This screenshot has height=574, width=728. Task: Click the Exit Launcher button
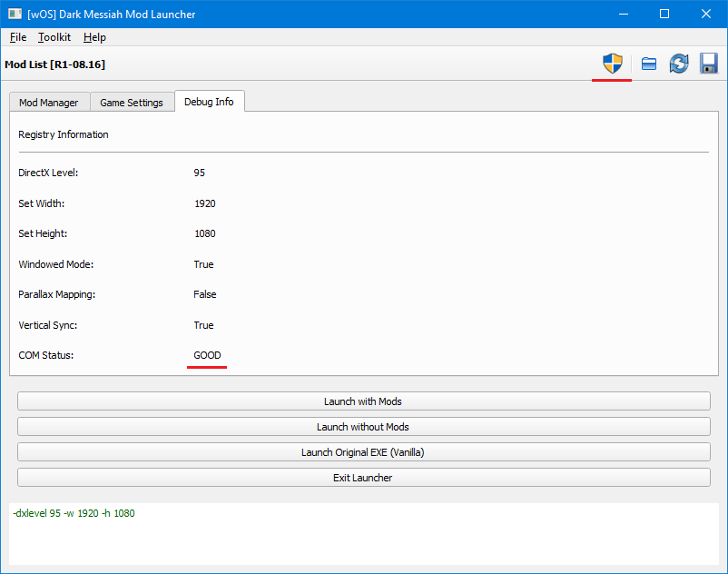363,478
